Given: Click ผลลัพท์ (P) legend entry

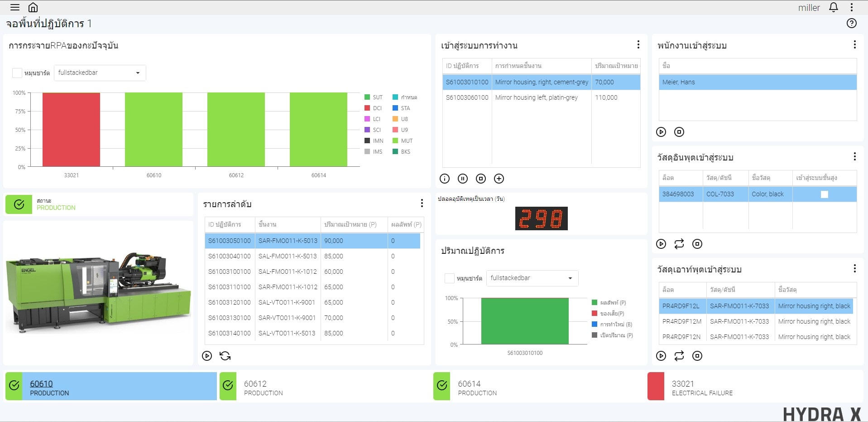Looking at the screenshot, I should (x=609, y=303).
